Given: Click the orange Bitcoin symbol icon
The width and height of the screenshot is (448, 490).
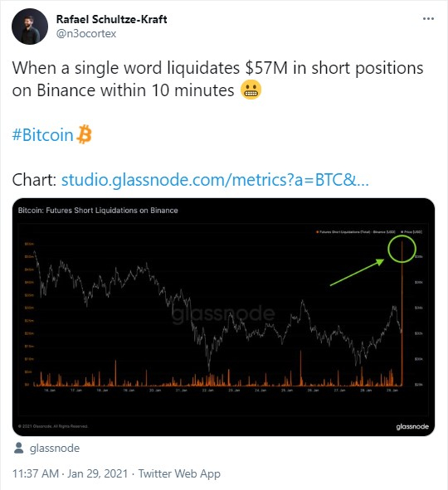Looking at the screenshot, I should click(85, 134).
